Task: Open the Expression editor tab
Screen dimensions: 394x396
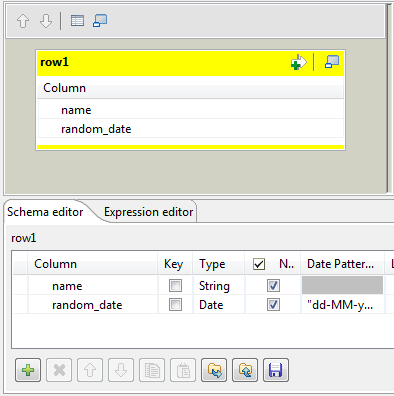Action: click(148, 212)
